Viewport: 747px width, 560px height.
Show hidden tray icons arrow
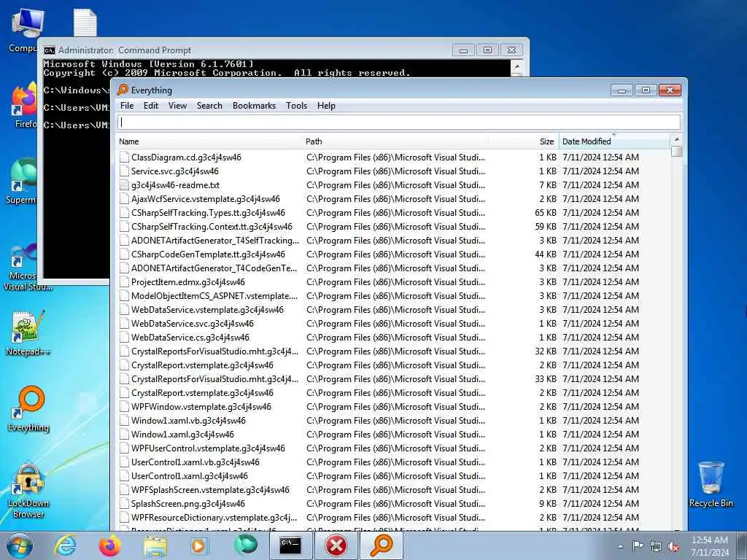coord(620,546)
